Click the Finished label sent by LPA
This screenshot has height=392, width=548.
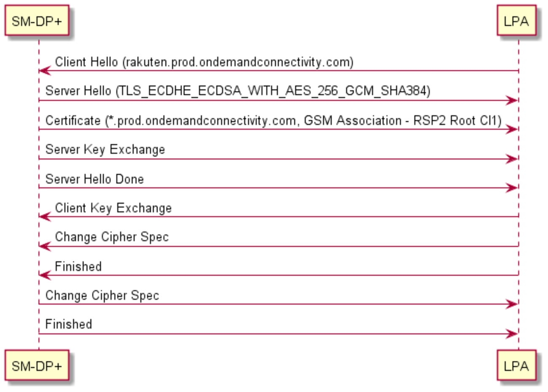tap(78, 267)
